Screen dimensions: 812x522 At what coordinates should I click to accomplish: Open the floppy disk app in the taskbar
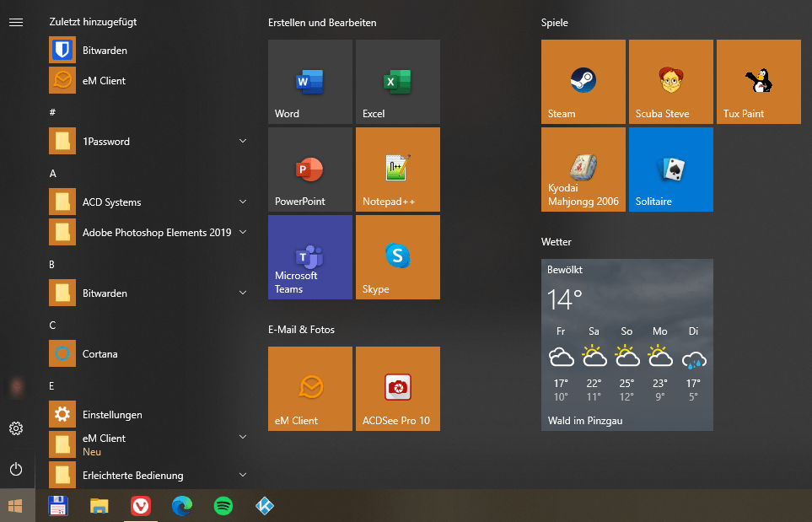pos(58,505)
